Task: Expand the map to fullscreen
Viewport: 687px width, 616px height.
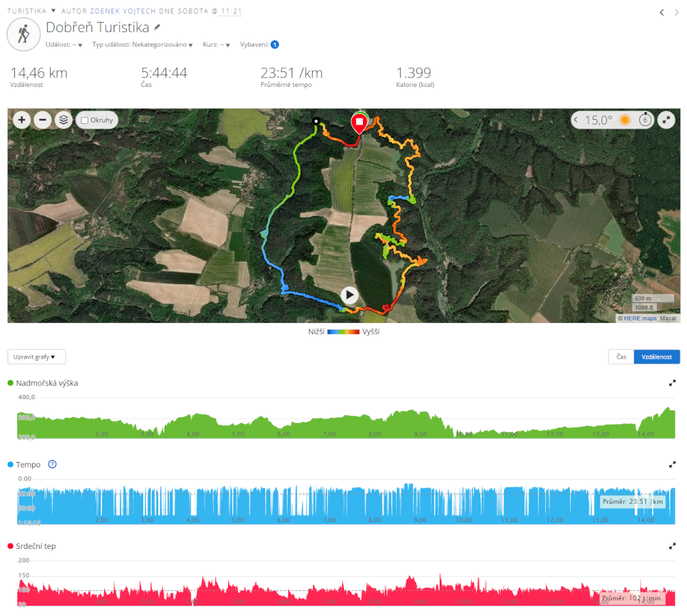Action: tap(666, 120)
